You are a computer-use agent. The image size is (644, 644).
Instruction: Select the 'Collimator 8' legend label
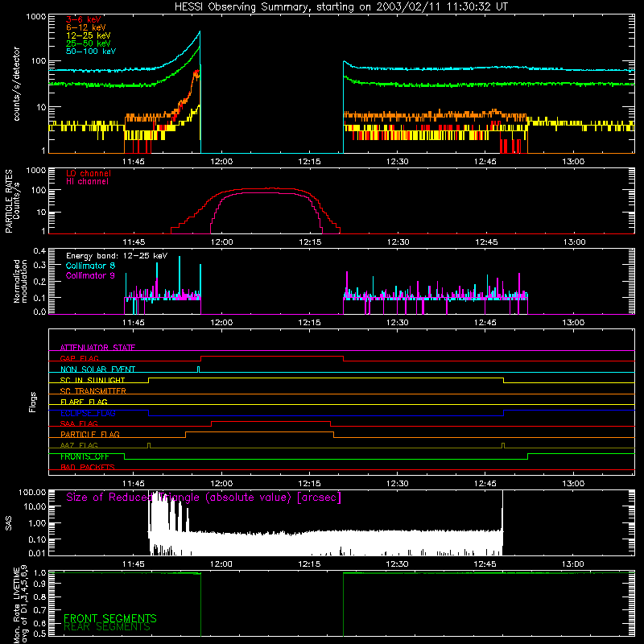click(90, 266)
